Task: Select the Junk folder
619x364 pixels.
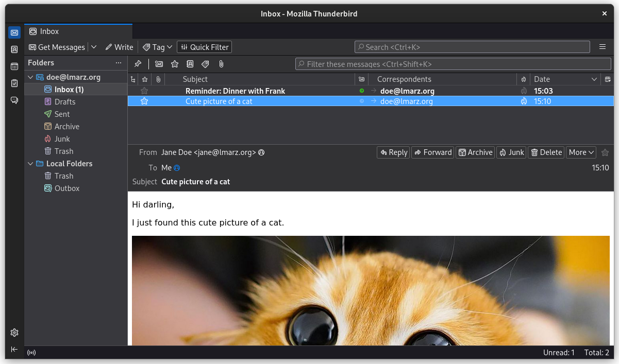Action: click(x=75, y=139)
